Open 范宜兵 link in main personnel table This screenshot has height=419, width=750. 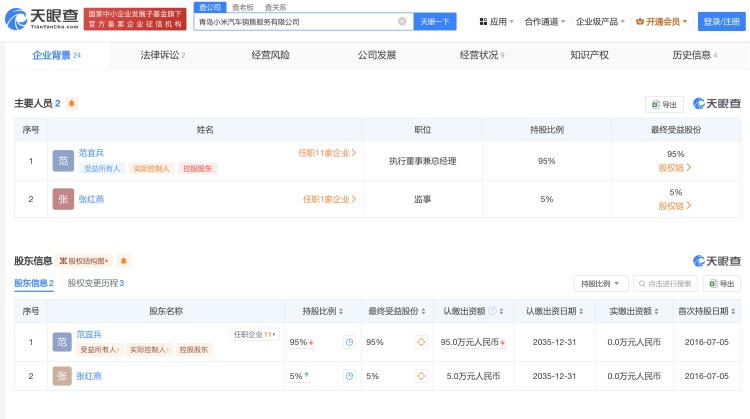(91, 153)
